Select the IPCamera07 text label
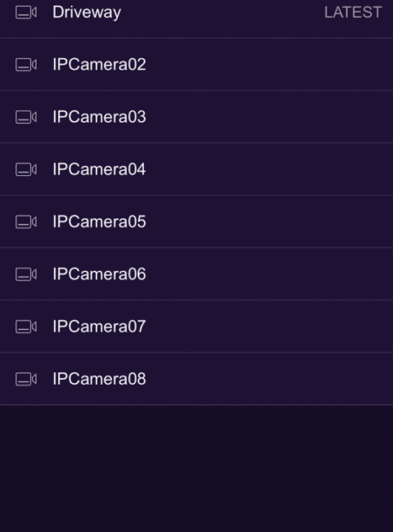Screen dimensions: 393x532 pyautogui.click(x=99, y=327)
